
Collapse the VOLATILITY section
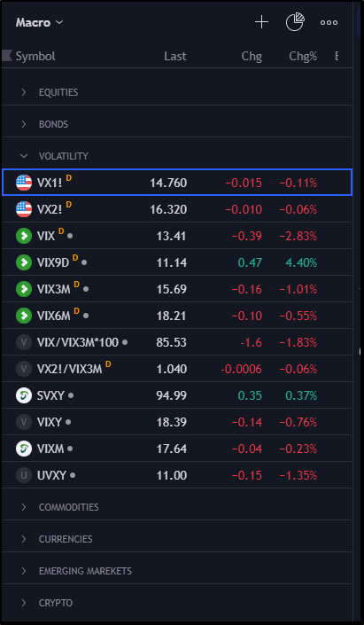point(177,156)
